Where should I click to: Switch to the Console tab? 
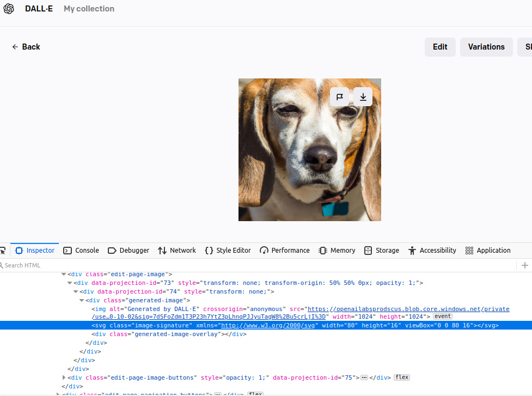pyautogui.click(x=81, y=251)
